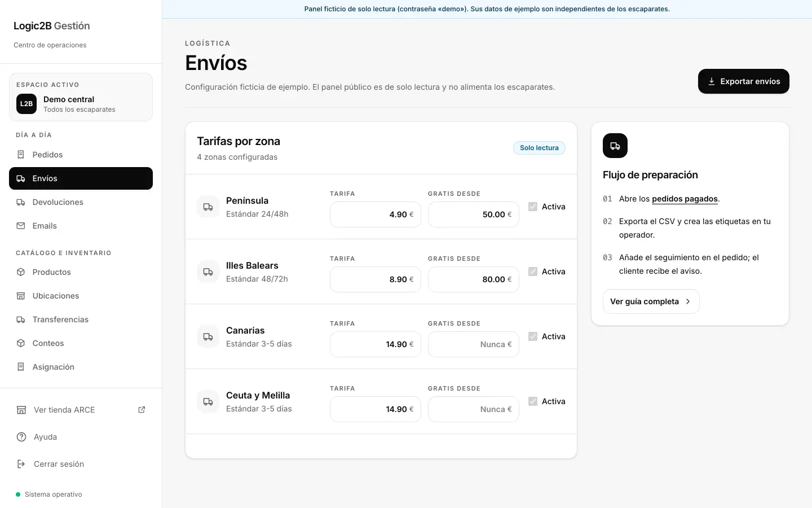Screen dimensions: 812x508
Task: Click the Canarias zone truck icon
Action: (208, 336)
